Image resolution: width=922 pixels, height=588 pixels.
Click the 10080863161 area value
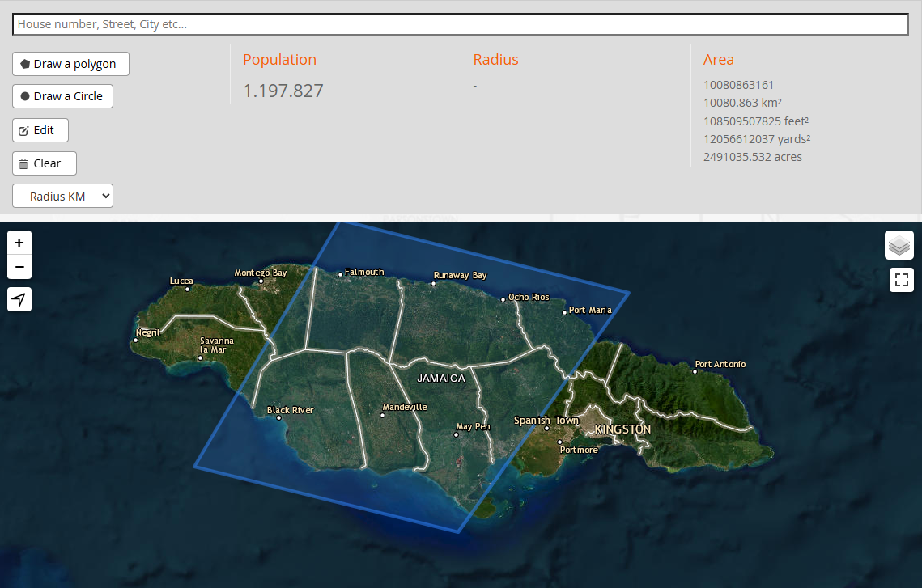[738, 85]
